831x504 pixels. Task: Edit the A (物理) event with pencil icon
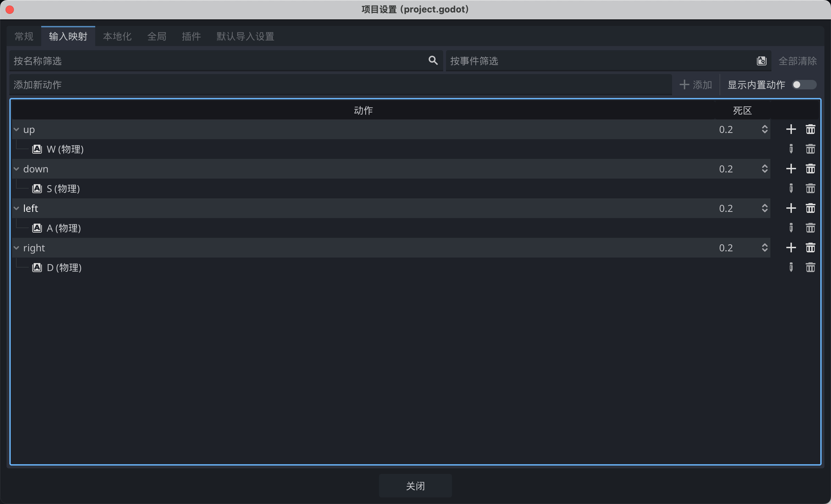point(791,228)
